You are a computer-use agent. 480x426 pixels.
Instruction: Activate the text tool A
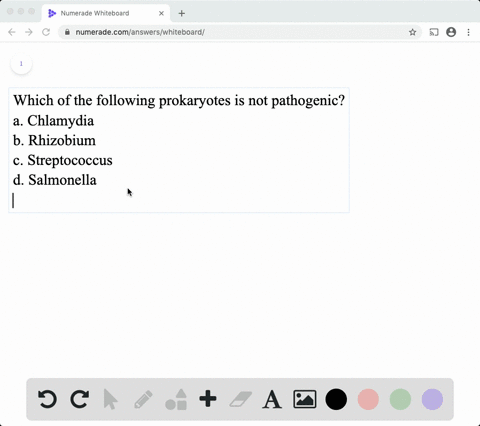(272, 399)
